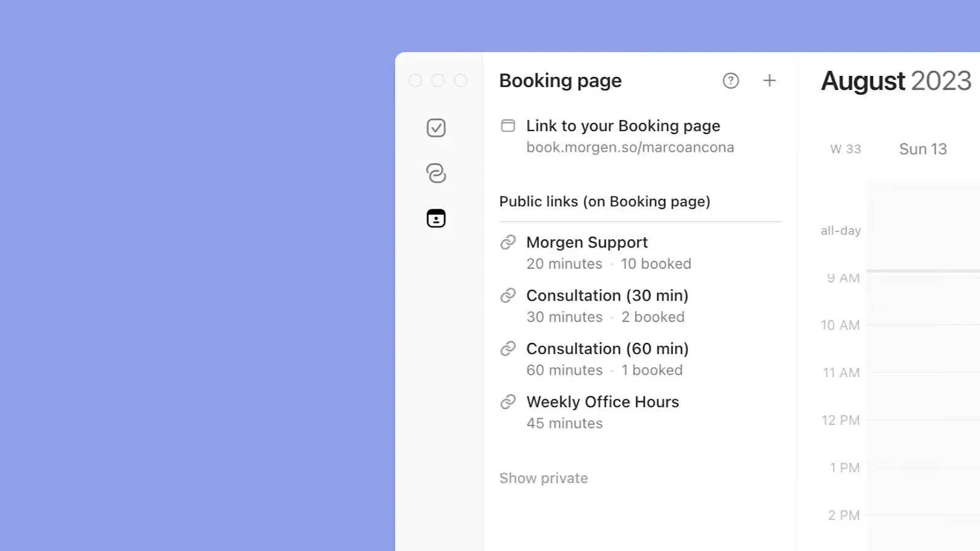The width and height of the screenshot is (980, 551).
Task: Open the Consultation (60 min) booking link
Action: (607, 348)
